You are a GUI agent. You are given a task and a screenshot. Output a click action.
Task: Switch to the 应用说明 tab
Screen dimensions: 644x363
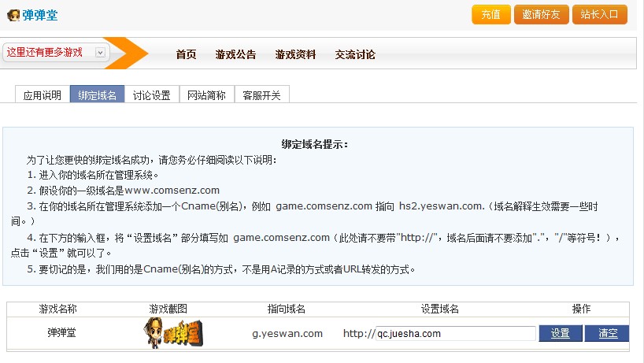[x=43, y=94]
